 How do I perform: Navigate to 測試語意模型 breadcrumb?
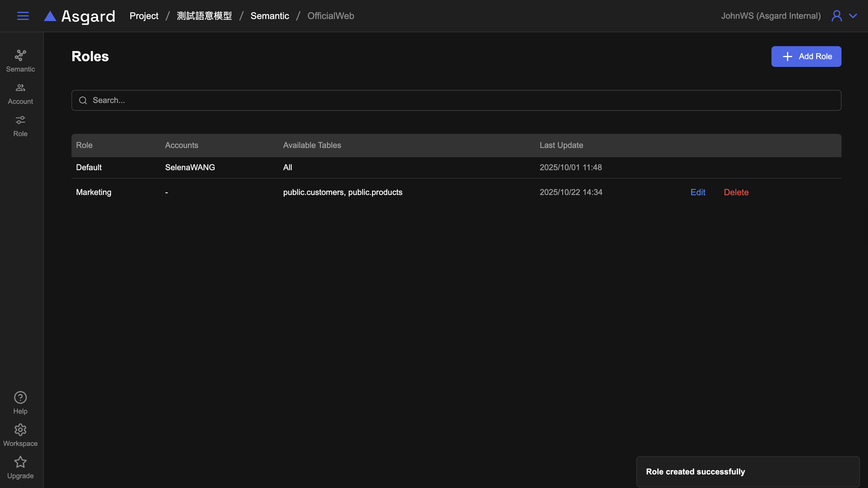pyautogui.click(x=204, y=16)
